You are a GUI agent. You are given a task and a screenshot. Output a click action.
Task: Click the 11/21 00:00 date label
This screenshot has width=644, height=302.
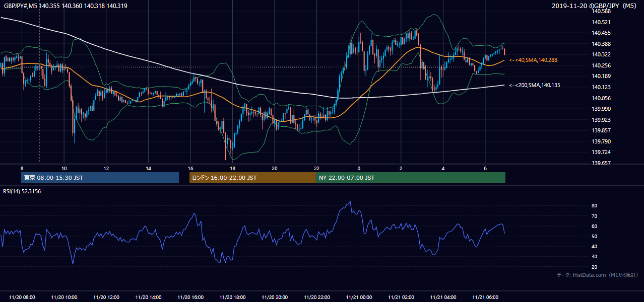pyautogui.click(x=359, y=297)
